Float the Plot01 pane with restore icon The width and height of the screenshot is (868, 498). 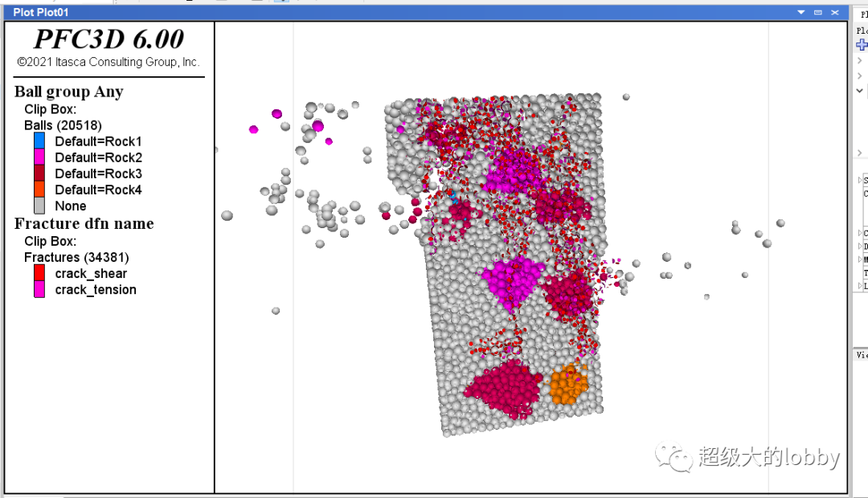[x=817, y=12]
